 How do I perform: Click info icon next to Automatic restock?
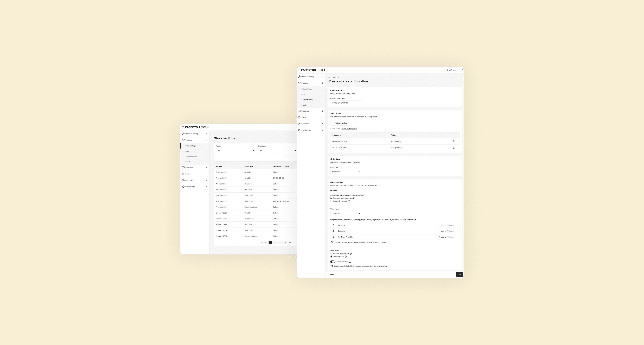(350, 262)
